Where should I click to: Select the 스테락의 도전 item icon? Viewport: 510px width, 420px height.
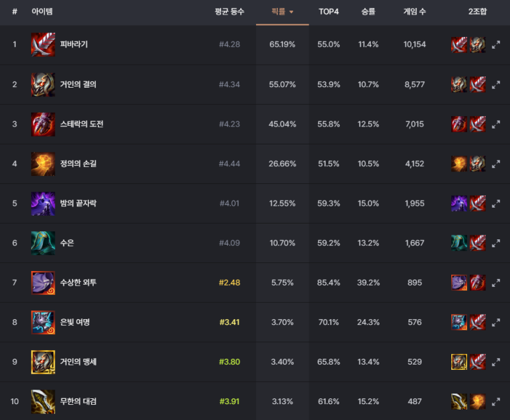point(43,124)
